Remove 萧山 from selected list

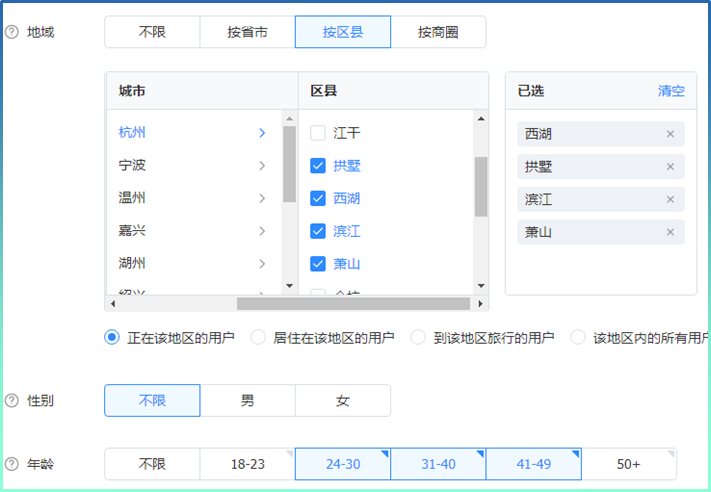tap(670, 232)
